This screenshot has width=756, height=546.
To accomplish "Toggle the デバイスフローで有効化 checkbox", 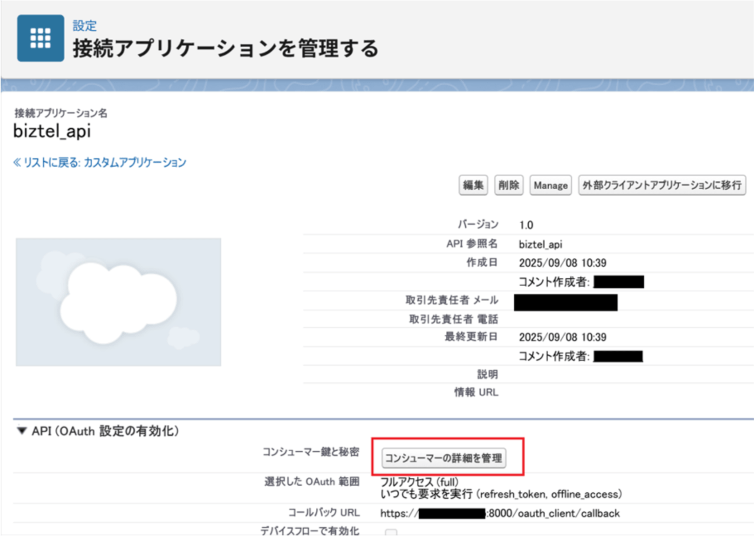I will (391, 533).
